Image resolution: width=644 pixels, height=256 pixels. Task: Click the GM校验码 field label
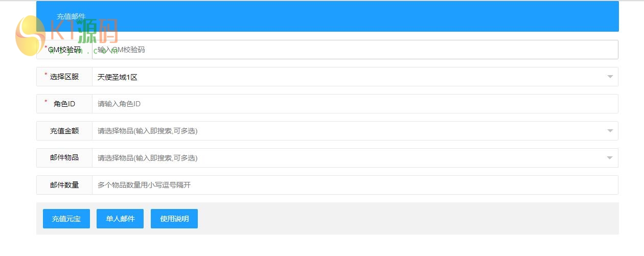pyautogui.click(x=64, y=50)
